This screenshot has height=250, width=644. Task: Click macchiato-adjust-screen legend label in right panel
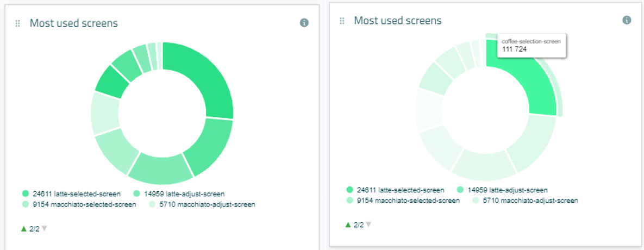[x=529, y=201]
